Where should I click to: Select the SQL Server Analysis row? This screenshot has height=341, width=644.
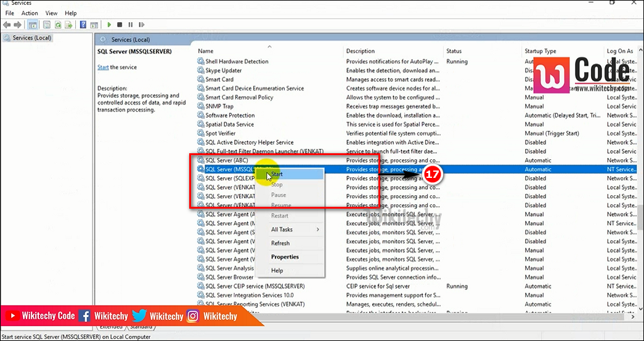(417, 268)
